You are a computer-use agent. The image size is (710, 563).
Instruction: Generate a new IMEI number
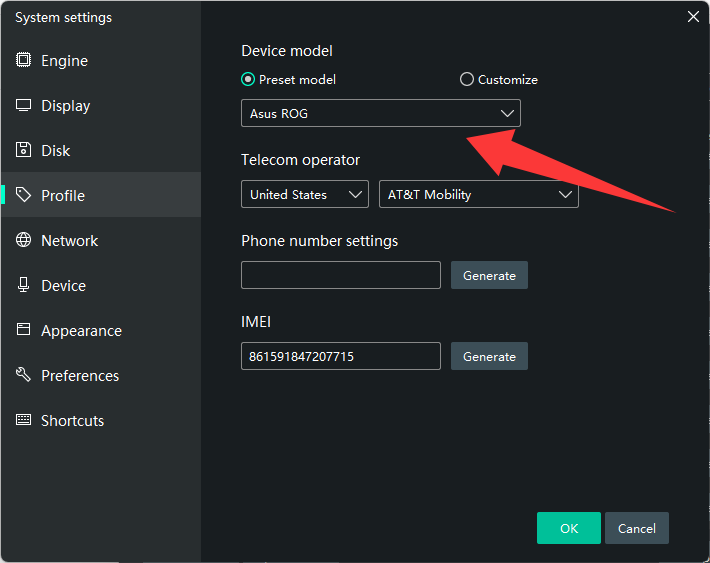(x=489, y=356)
